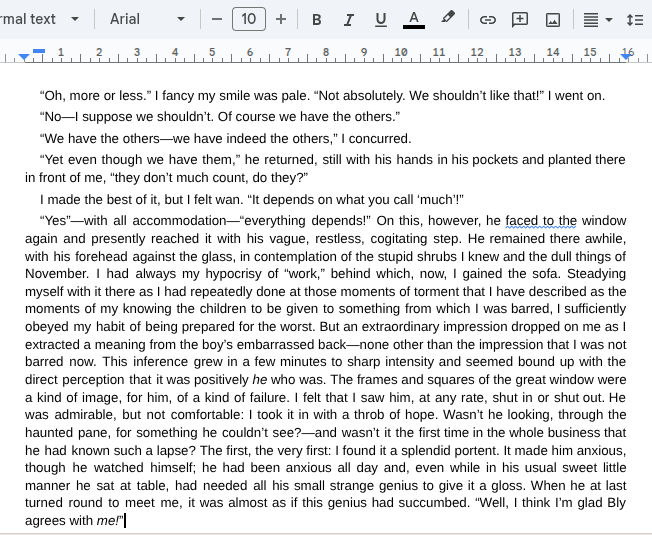
Task: Decrease font size with minus button
Action: pos(217,19)
